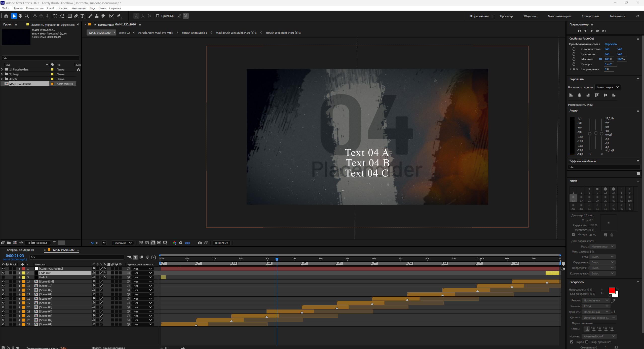Viewport: 644px width, 349px height.
Task: Expand the 1 | Placeholders folder
Action: click(2, 69)
